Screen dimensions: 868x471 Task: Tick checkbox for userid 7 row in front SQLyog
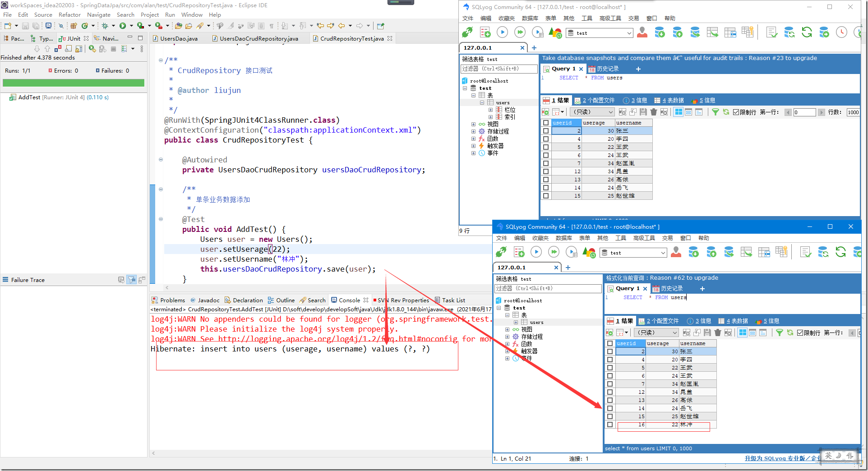pos(610,384)
